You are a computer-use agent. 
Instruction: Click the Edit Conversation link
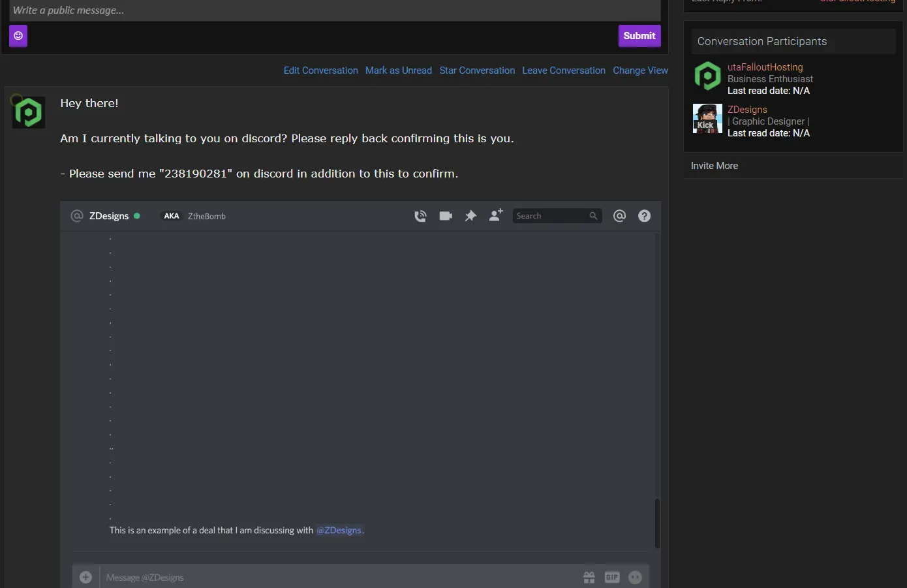click(x=321, y=70)
